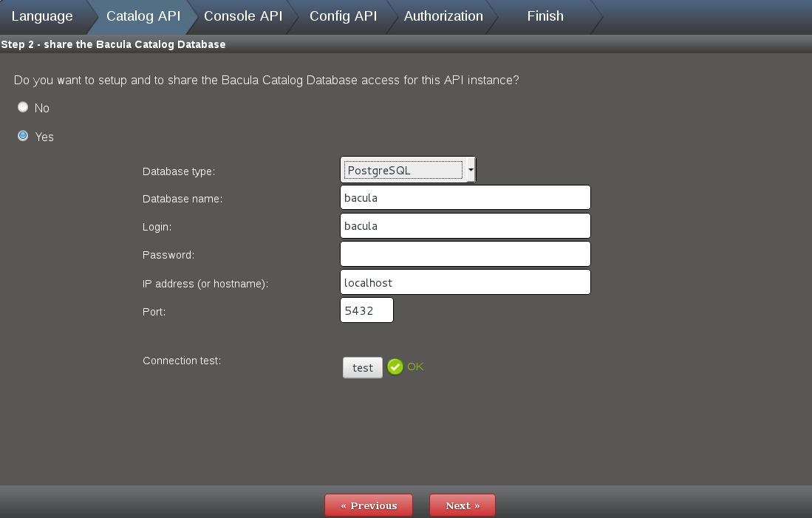Viewport: 812px width, 518px height.
Task: Run the connection test button
Action: click(x=363, y=368)
